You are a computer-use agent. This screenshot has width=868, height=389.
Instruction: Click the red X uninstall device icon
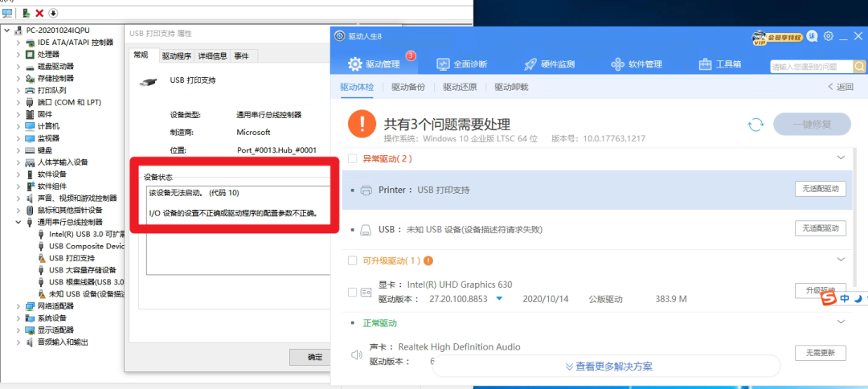[x=40, y=13]
